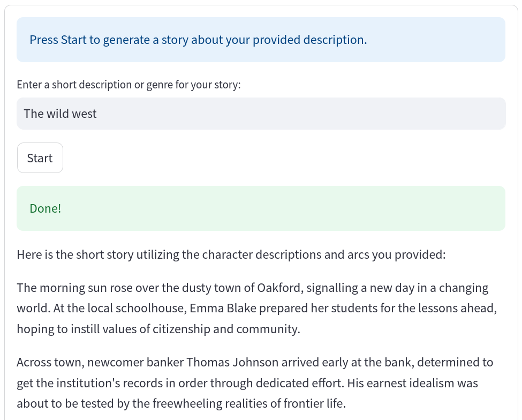
Task: Click the 'Done!' text
Action: [x=46, y=208]
